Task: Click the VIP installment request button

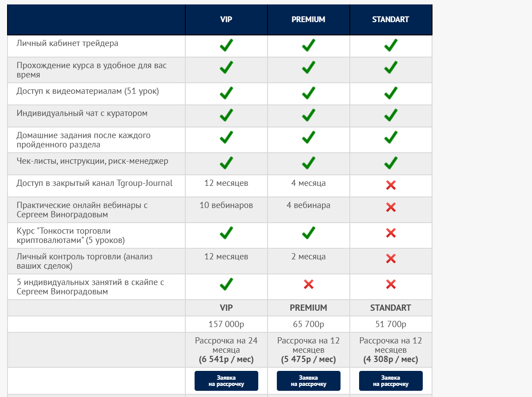Action: coord(226,381)
